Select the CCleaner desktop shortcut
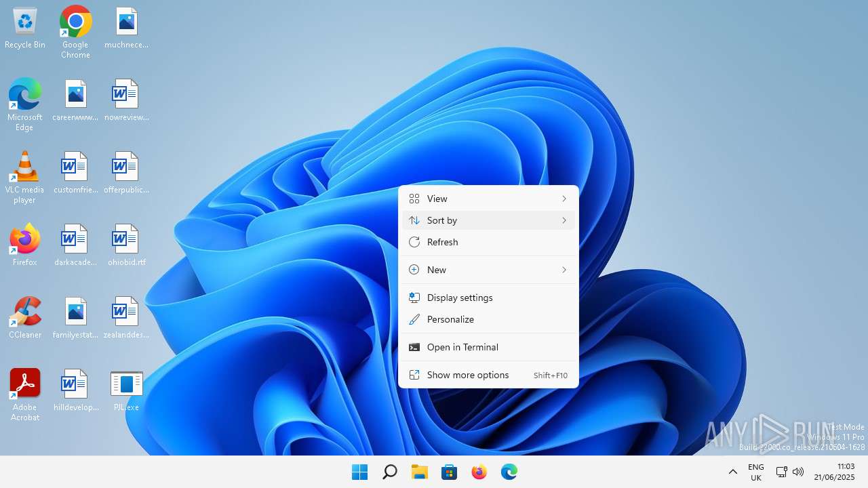 click(x=25, y=318)
